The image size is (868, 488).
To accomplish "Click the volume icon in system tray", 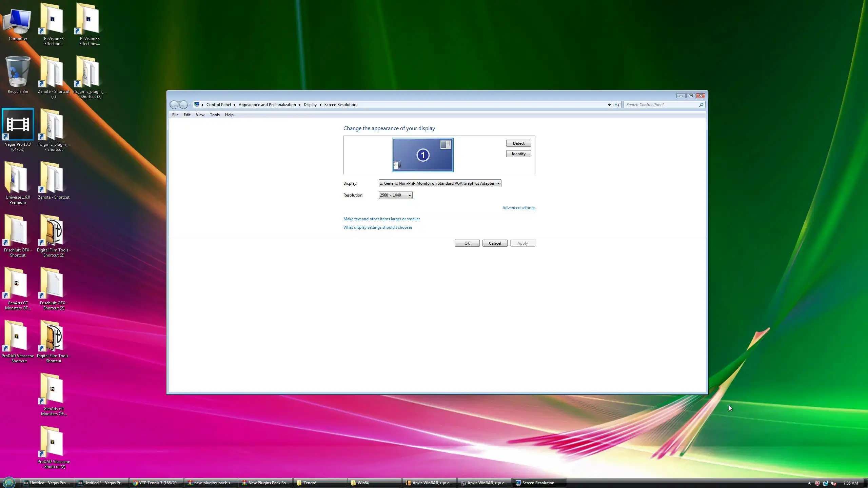I will tap(834, 483).
